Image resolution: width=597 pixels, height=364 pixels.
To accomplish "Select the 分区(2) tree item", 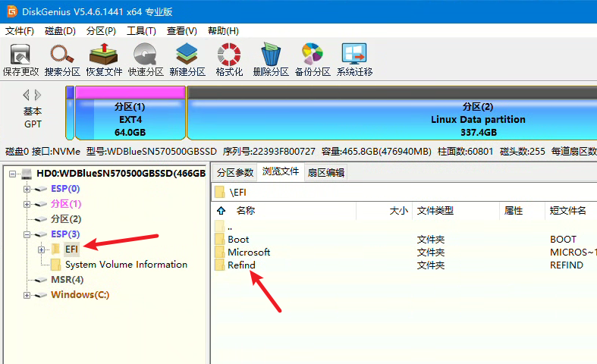I will [66, 219].
